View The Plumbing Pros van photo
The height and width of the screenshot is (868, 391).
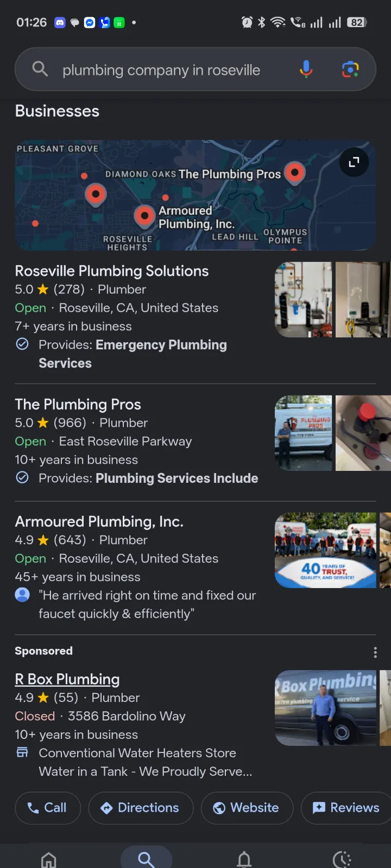[304, 433]
